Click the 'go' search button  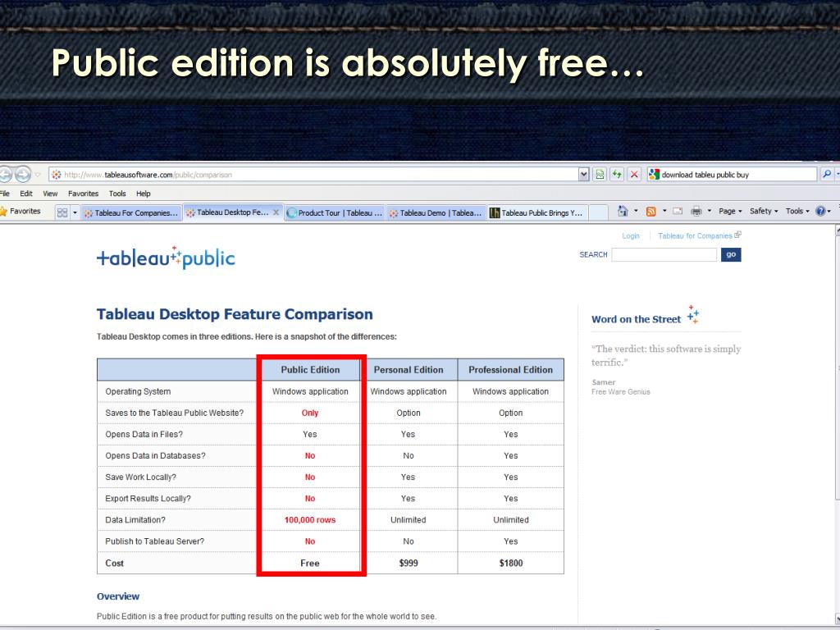point(731,254)
